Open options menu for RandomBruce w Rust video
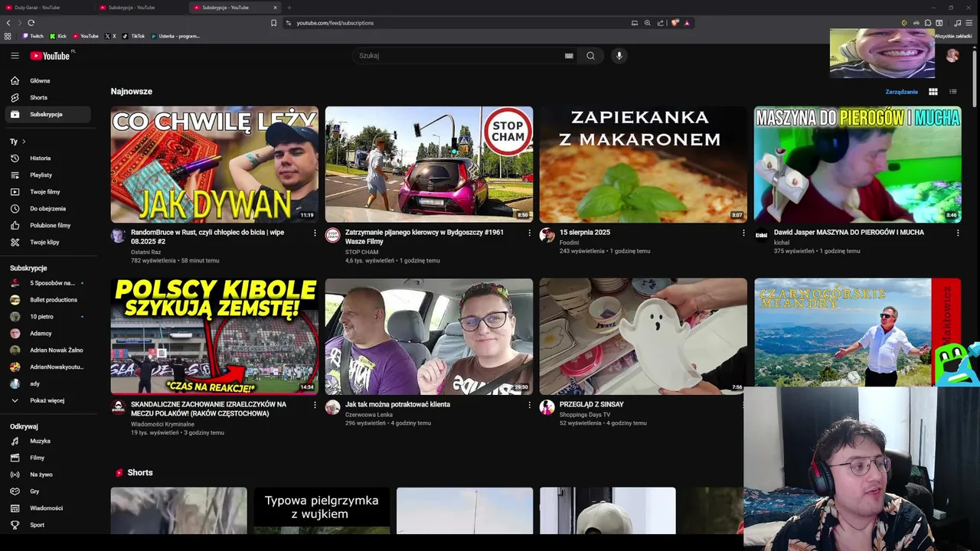The height and width of the screenshot is (551, 980). pyautogui.click(x=315, y=233)
